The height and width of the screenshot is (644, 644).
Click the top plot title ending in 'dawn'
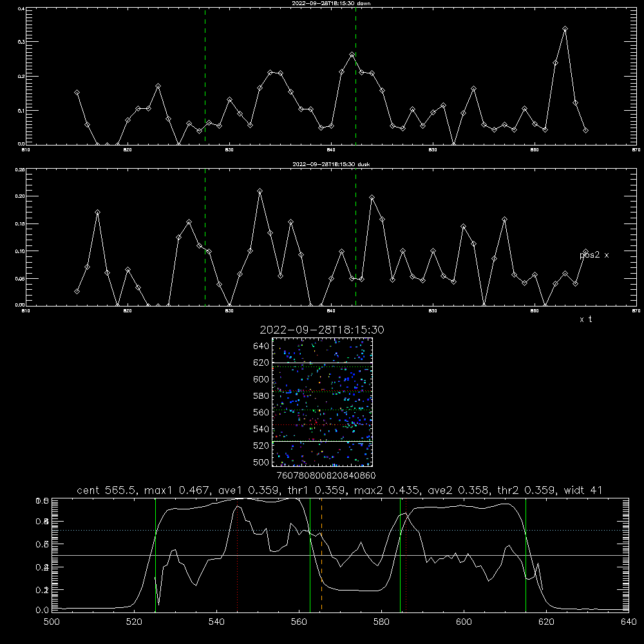point(331,3)
